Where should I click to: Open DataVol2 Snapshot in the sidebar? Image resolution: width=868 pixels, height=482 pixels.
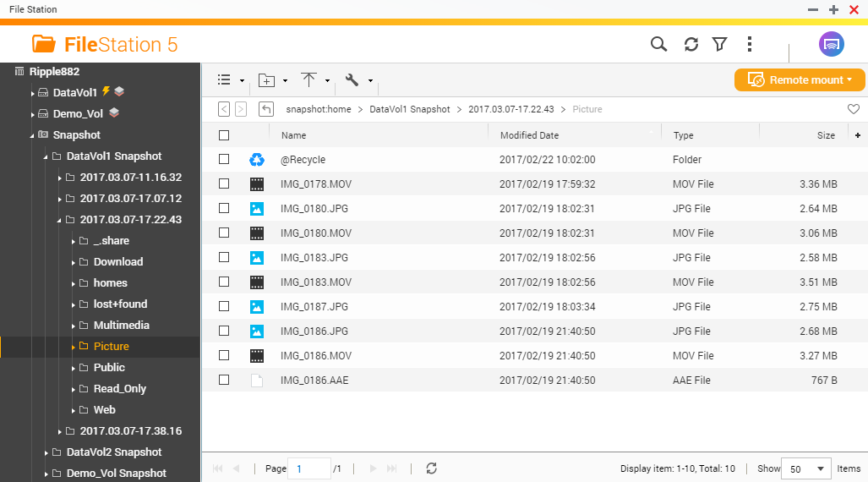point(114,452)
